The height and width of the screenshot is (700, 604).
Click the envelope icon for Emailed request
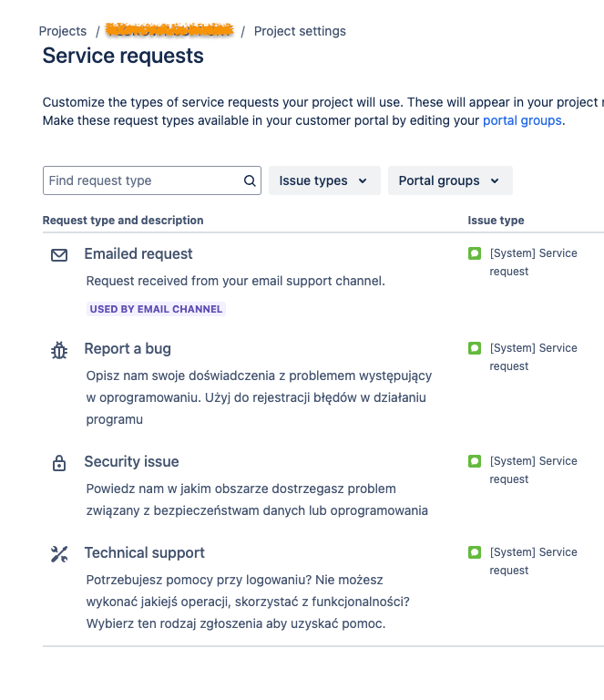59,255
